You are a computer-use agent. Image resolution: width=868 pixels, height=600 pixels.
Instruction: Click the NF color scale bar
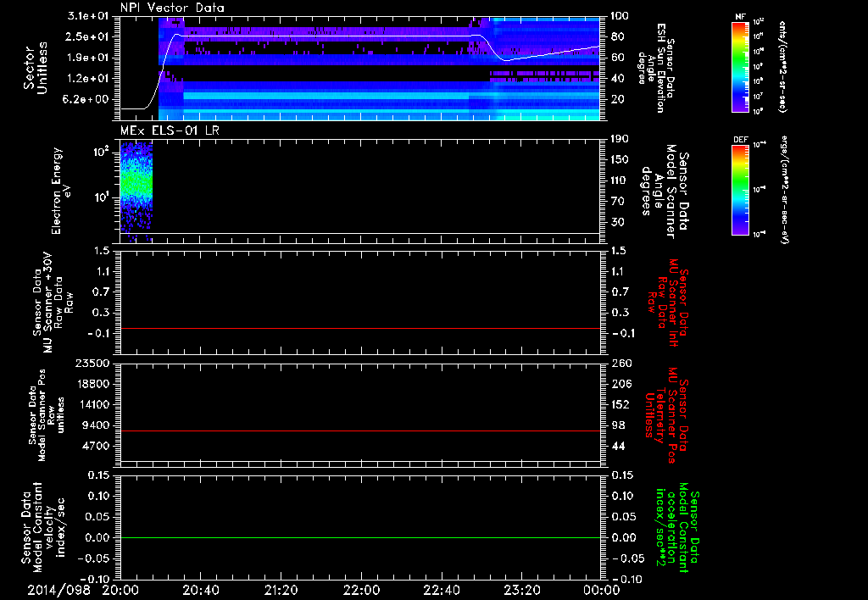point(741,67)
